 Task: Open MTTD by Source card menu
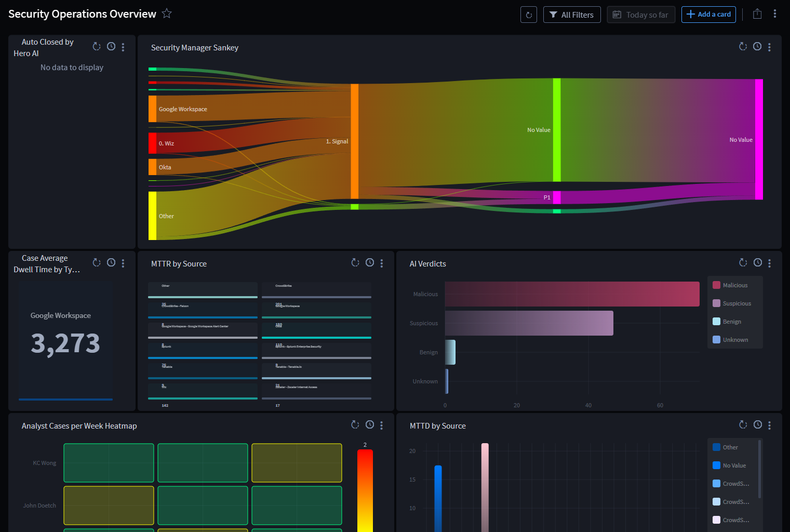tap(770, 425)
